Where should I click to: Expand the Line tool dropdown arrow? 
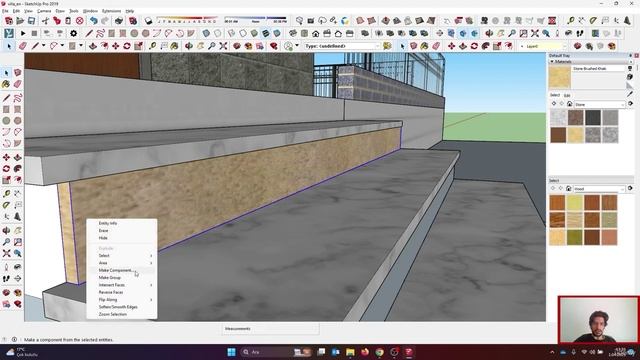[x=43, y=46]
